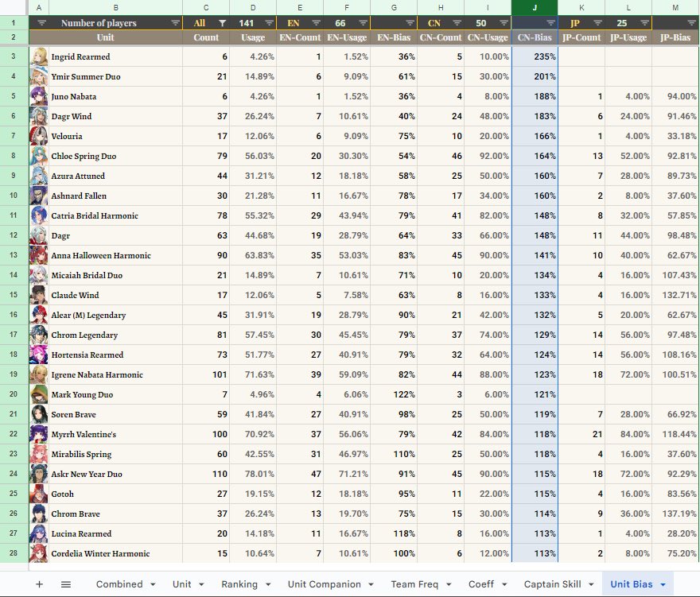Open the all sheets list icon
The image size is (700, 597).
[65, 584]
